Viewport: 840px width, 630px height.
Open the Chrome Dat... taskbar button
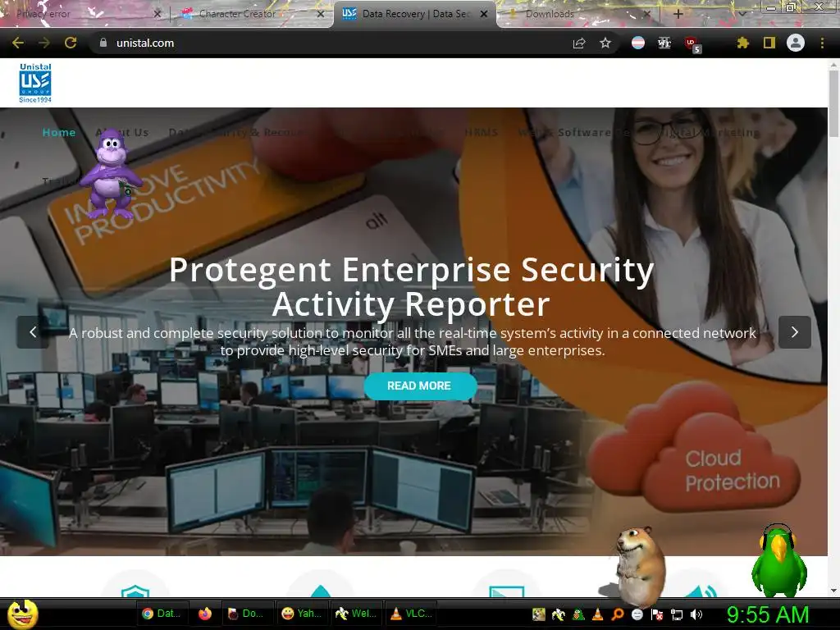pos(162,614)
